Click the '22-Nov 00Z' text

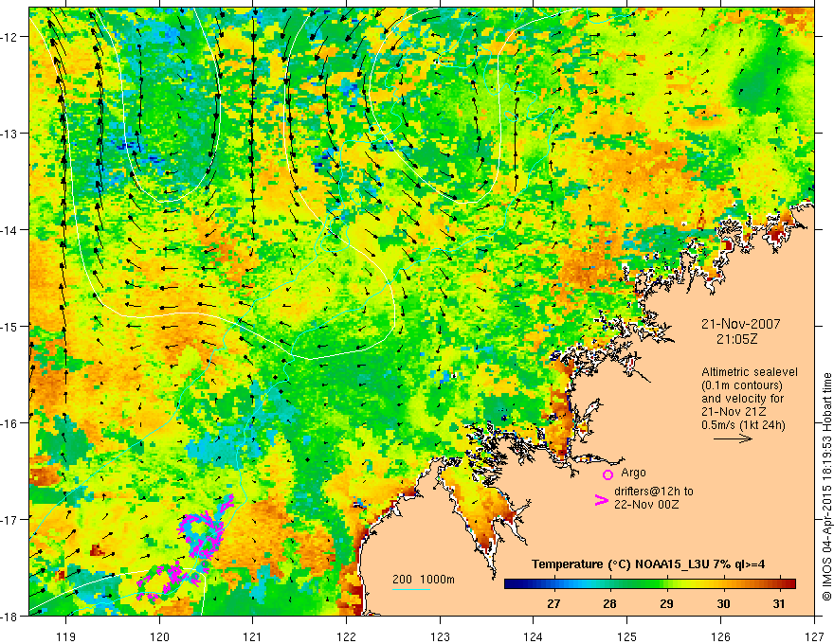646,504
